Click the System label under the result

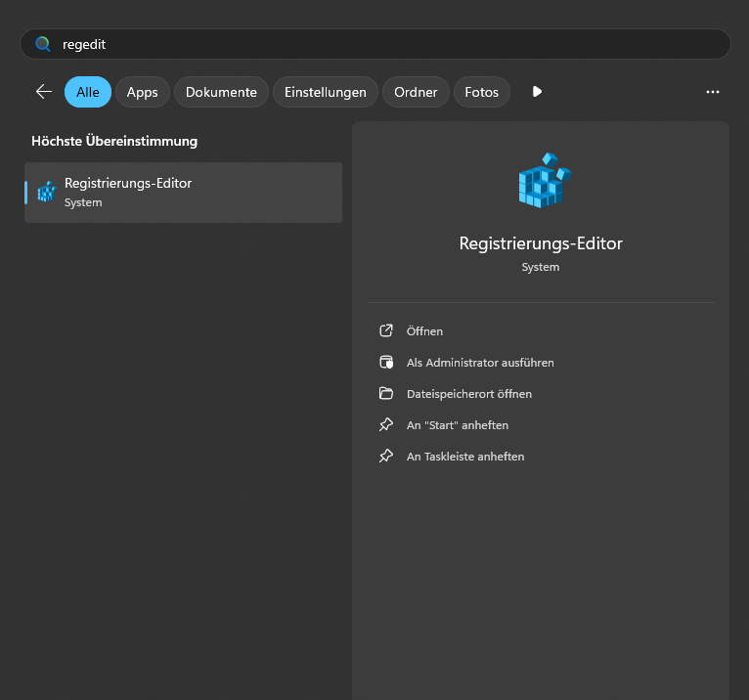click(x=83, y=202)
